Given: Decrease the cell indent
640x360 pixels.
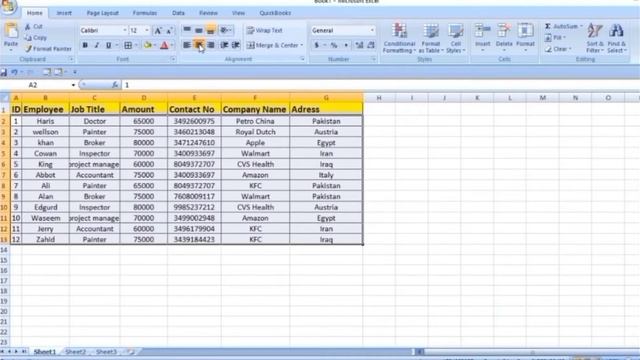Looking at the screenshot, I should click(x=224, y=45).
